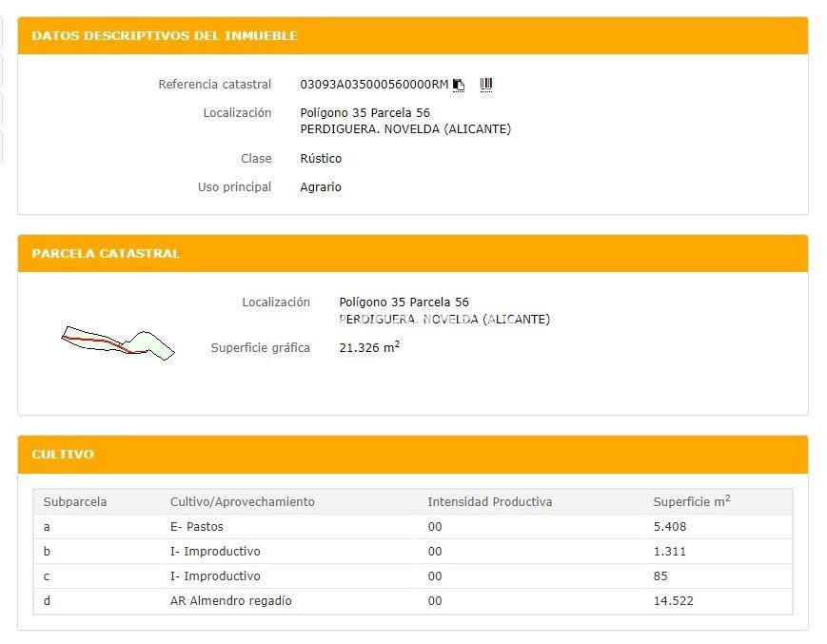Select subparcel 'a' row label
The image size is (827, 644).
pos(47,526)
